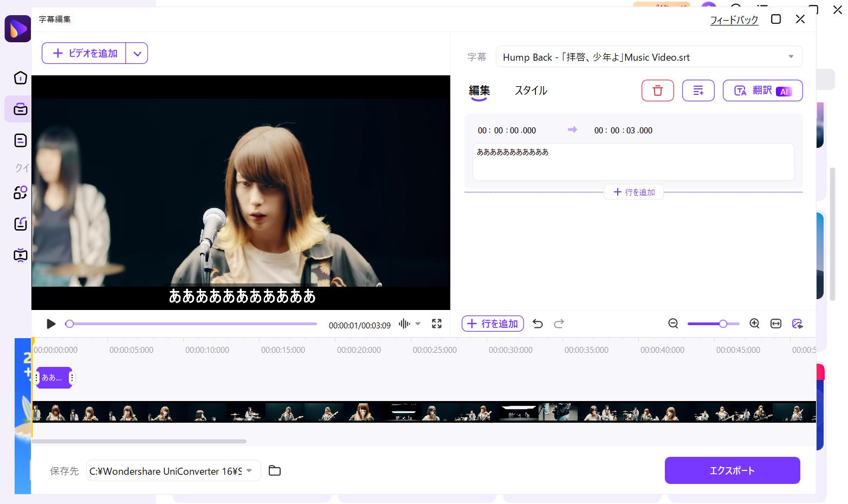
Task: Open the converter icon with circular arrows
Action: tap(20, 192)
